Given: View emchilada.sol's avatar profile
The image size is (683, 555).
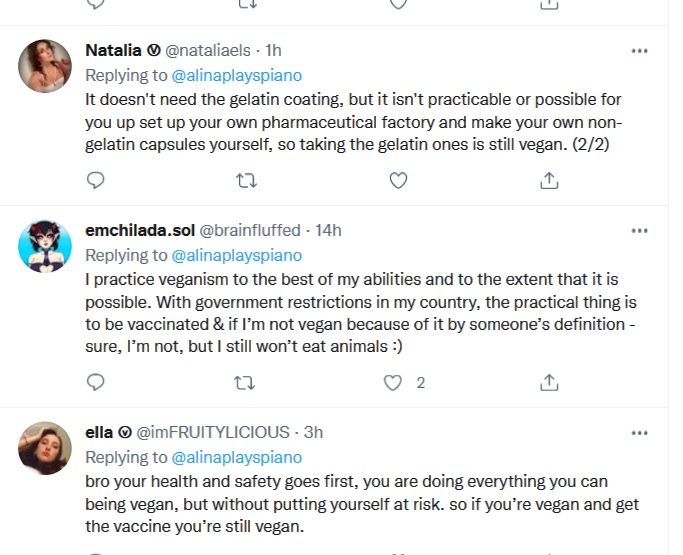Looking at the screenshot, I should [45, 246].
